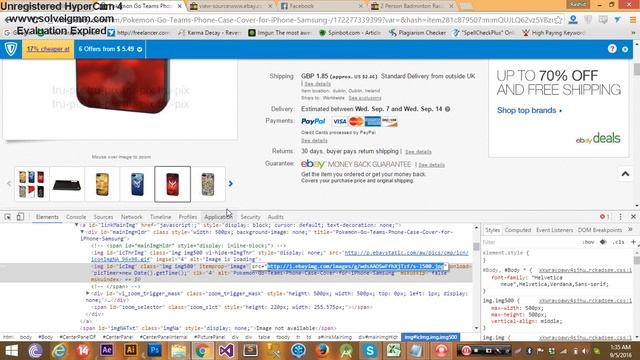Show next product thumbnails with the right arrow
Screen dimensions: 640x360
point(231,184)
